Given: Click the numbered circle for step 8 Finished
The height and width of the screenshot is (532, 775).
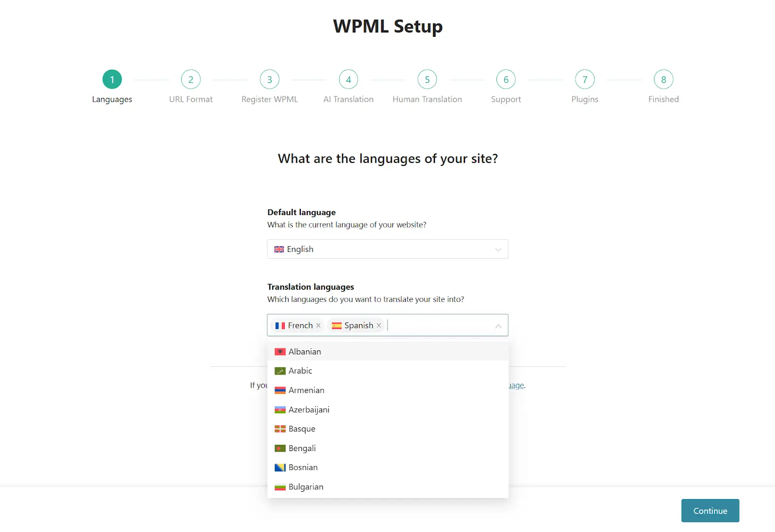Looking at the screenshot, I should [x=663, y=79].
